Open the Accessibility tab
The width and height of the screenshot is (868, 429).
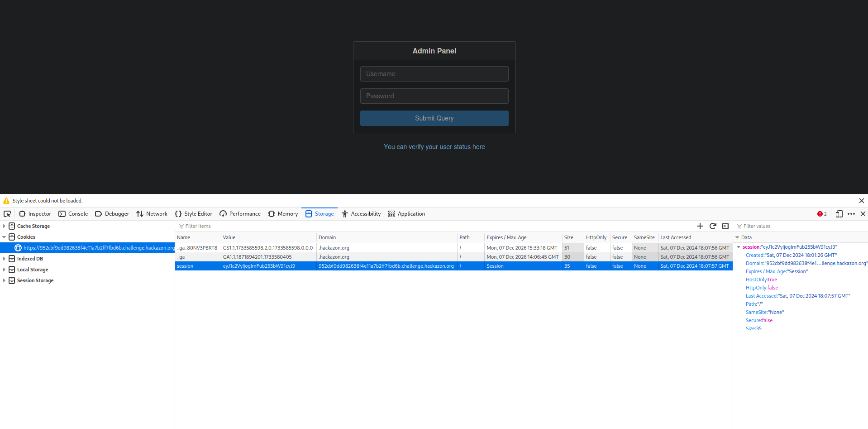click(361, 214)
